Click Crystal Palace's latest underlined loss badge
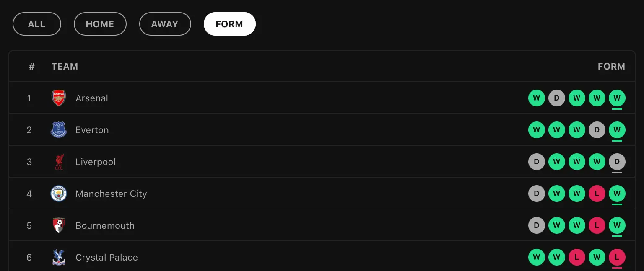The image size is (644, 271). point(617,257)
